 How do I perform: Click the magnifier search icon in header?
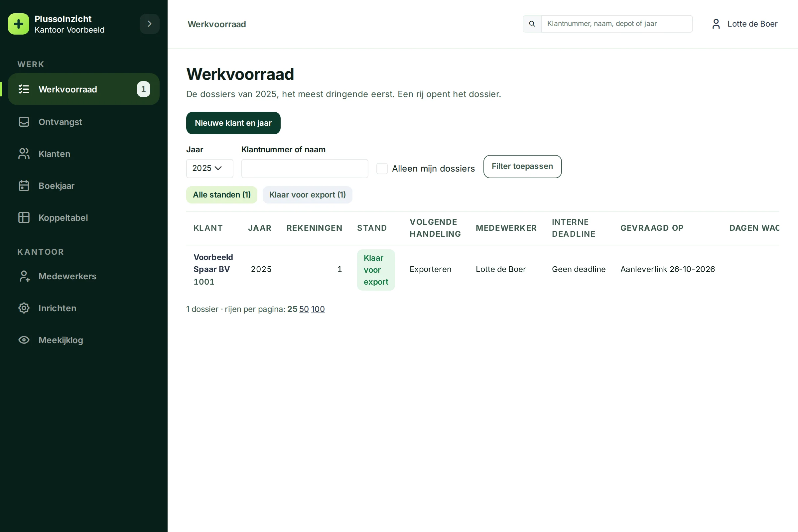[532, 24]
